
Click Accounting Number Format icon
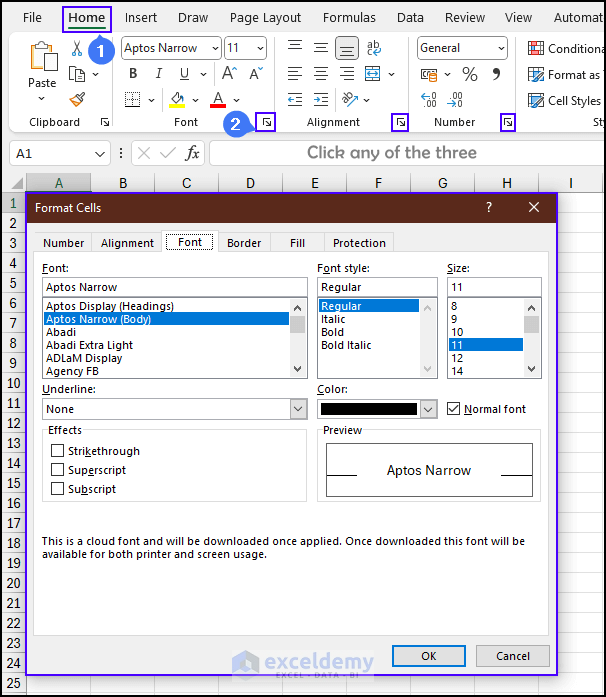coord(429,75)
